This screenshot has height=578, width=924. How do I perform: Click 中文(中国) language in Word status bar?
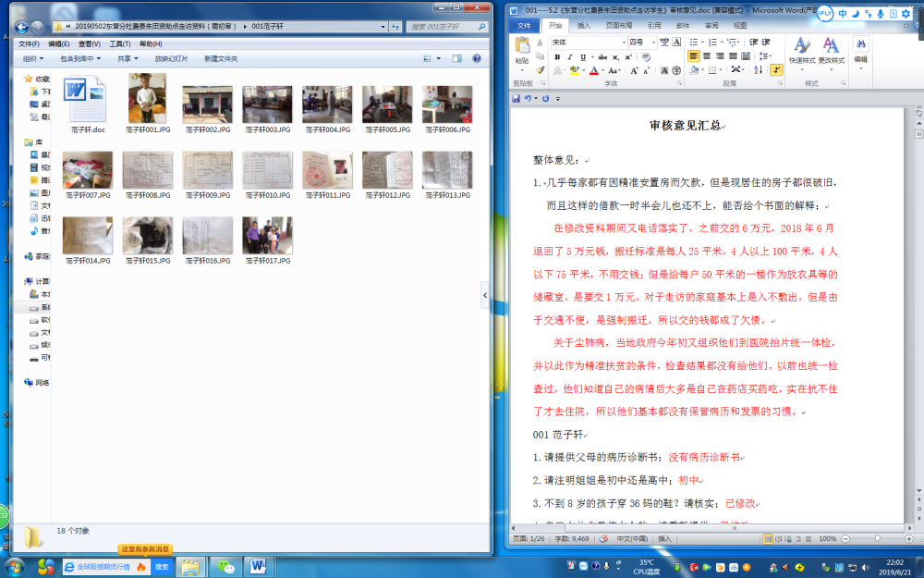pyautogui.click(x=632, y=538)
